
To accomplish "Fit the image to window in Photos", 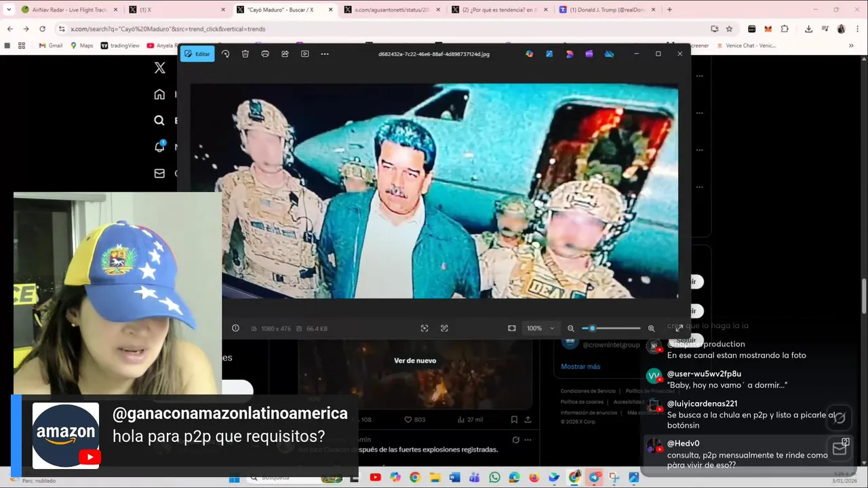I will (x=512, y=328).
